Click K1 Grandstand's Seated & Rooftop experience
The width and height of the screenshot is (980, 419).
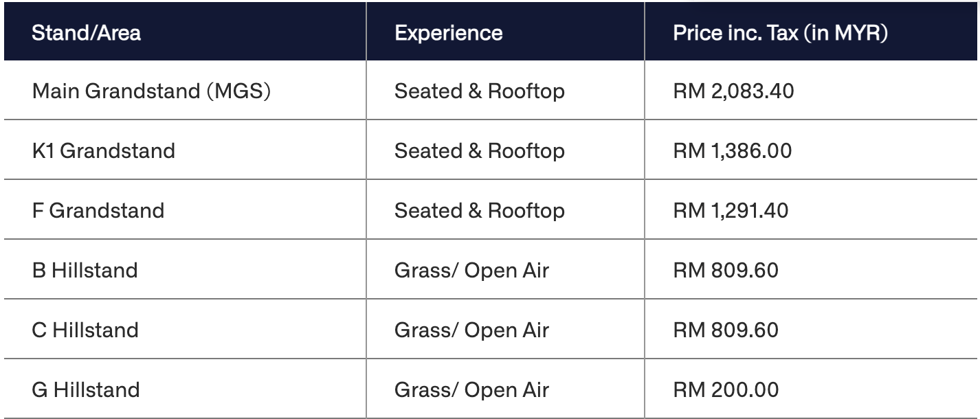click(x=480, y=150)
